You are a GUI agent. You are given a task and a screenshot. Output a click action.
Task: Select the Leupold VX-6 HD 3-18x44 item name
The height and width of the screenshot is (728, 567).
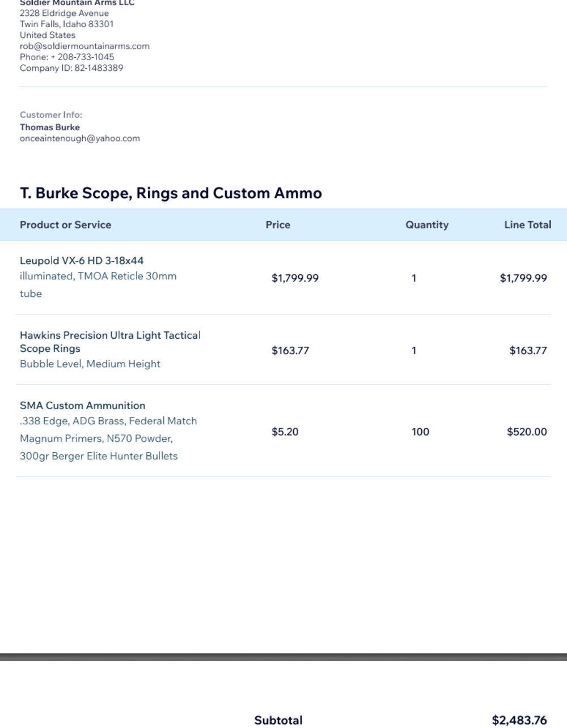[x=82, y=261]
